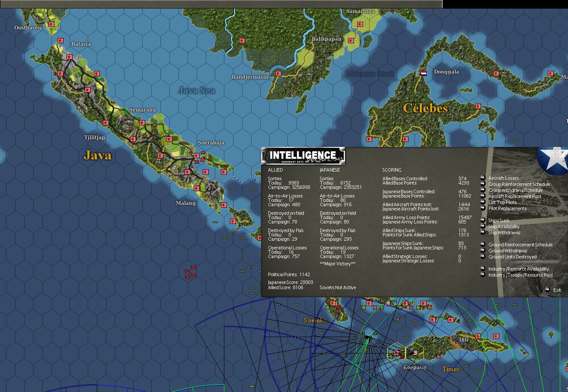Click the Japanese base at Bandjermasin

coord(278,73)
